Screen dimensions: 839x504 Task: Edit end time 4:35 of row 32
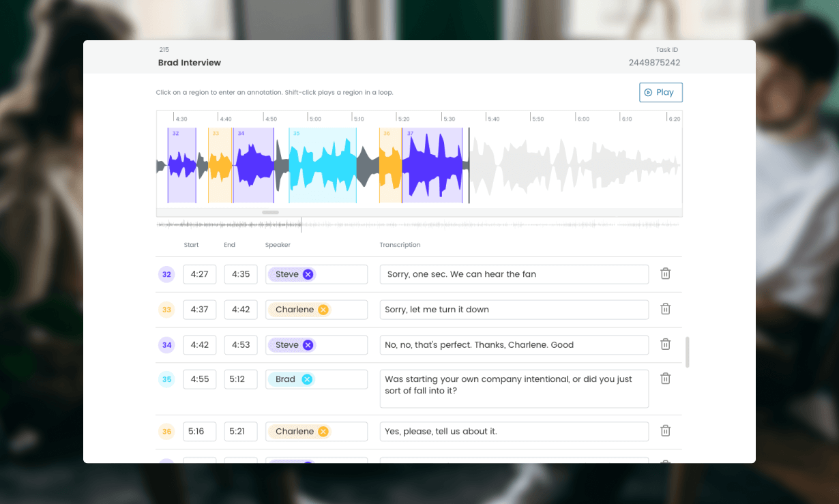point(241,274)
